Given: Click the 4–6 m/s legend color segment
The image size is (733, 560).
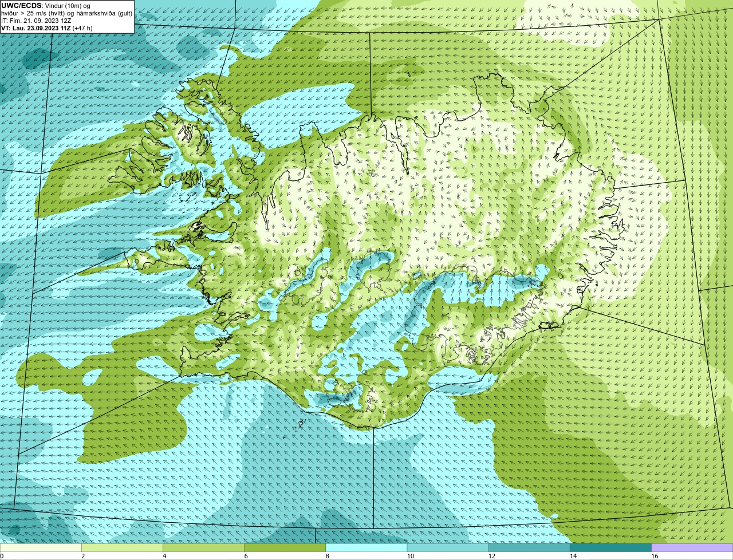Looking at the screenshot, I should point(203,547).
